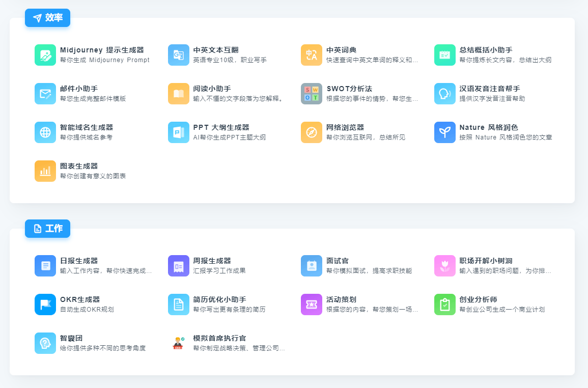Click the 邮件小助手 mail icon
The width and height of the screenshot is (588, 388).
pos(45,93)
